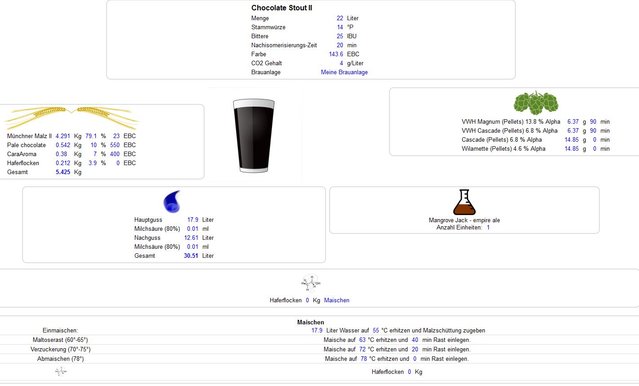Click the wheat malt icon
This screenshot has height=386, width=639.
point(71,117)
